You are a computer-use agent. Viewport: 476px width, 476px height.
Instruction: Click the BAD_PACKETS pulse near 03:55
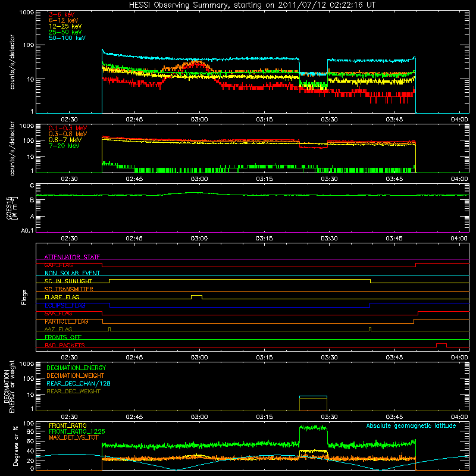coord(441,345)
